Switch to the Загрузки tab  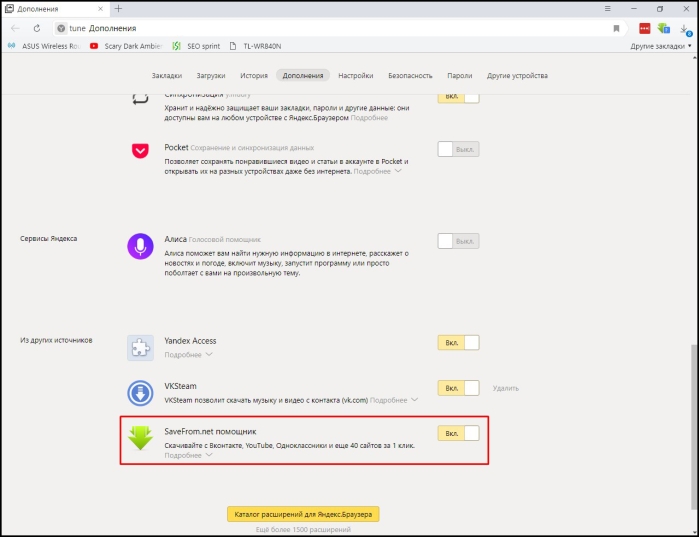(211, 75)
